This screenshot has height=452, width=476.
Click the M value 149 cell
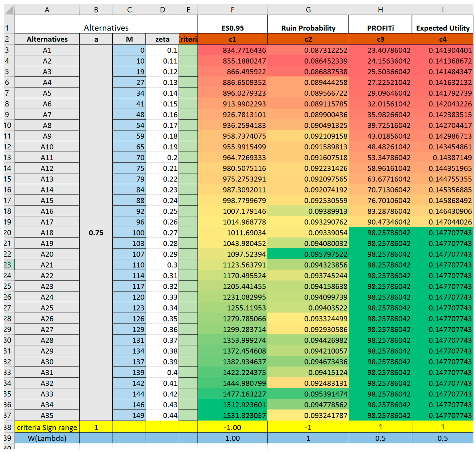(x=129, y=415)
